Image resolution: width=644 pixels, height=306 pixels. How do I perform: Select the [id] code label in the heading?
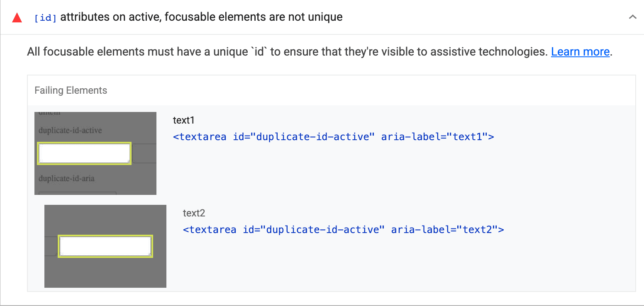coord(45,17)
